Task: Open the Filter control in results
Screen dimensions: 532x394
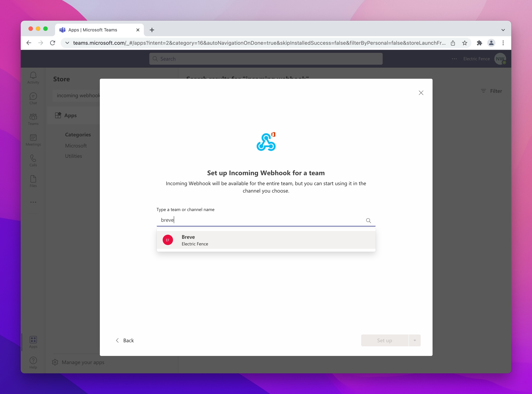Action: [492, 91]
